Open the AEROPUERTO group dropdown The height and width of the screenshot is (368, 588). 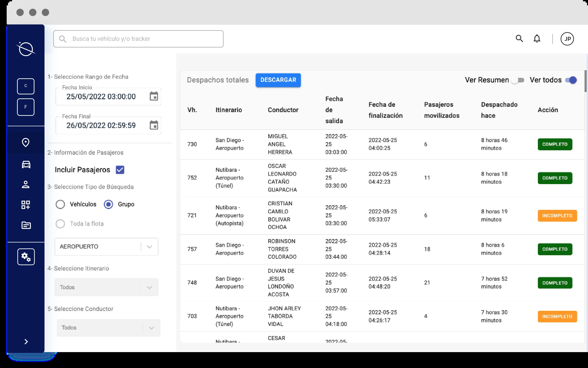click(106, 247)
